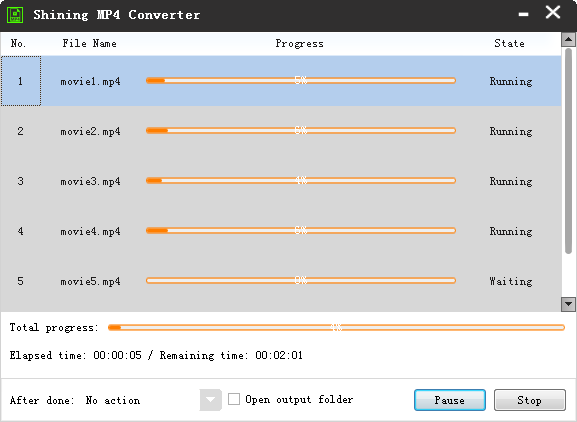Viewport: 577px width, 422px height.
Task: Click the green Shining MP4 Converter logo
Action: (15, 15)
